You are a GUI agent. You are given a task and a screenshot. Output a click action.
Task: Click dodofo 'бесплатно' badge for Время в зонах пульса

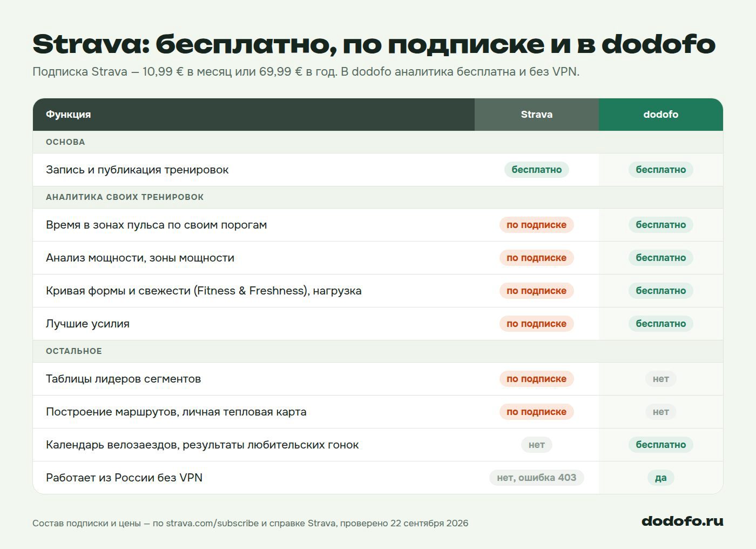pos(660,225)
